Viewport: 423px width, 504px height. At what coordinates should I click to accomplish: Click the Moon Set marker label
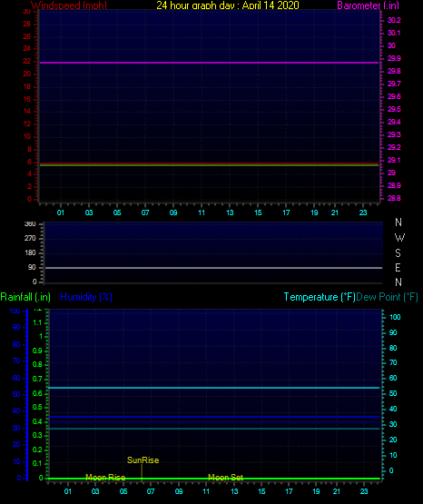(x=225, y=478)
